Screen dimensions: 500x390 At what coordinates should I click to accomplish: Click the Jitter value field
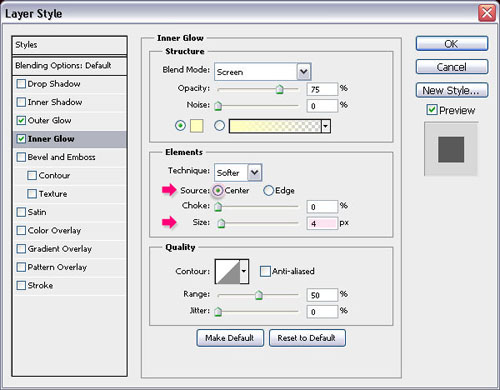point(322,312)
